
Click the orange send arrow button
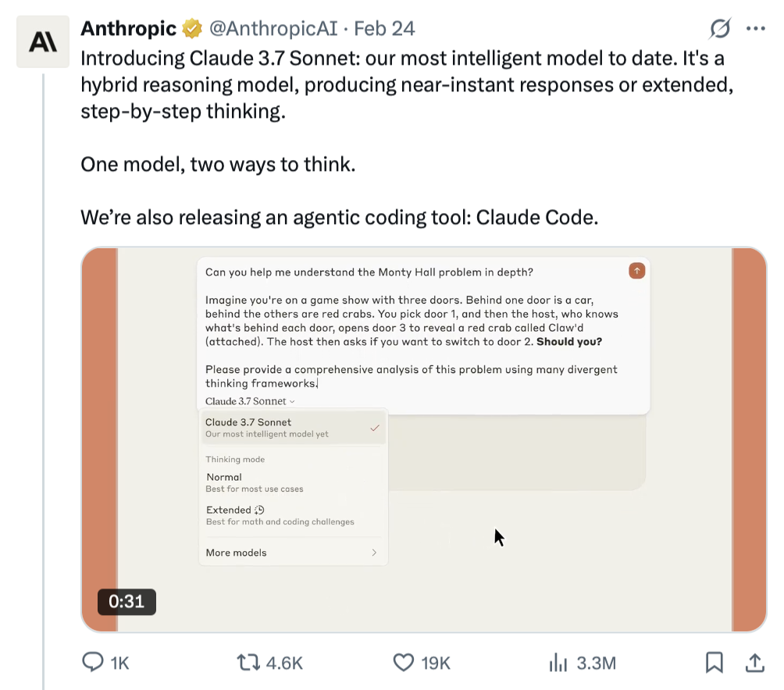637,271
